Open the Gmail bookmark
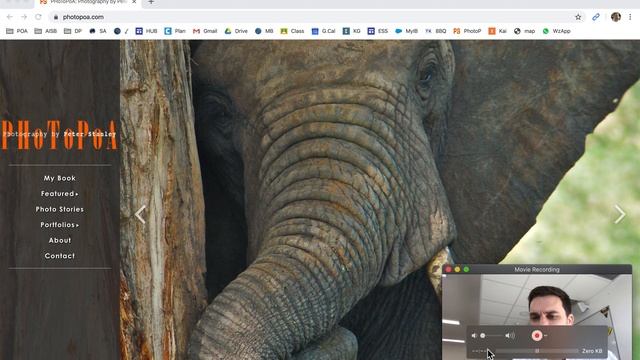 (x=205, y=31)
